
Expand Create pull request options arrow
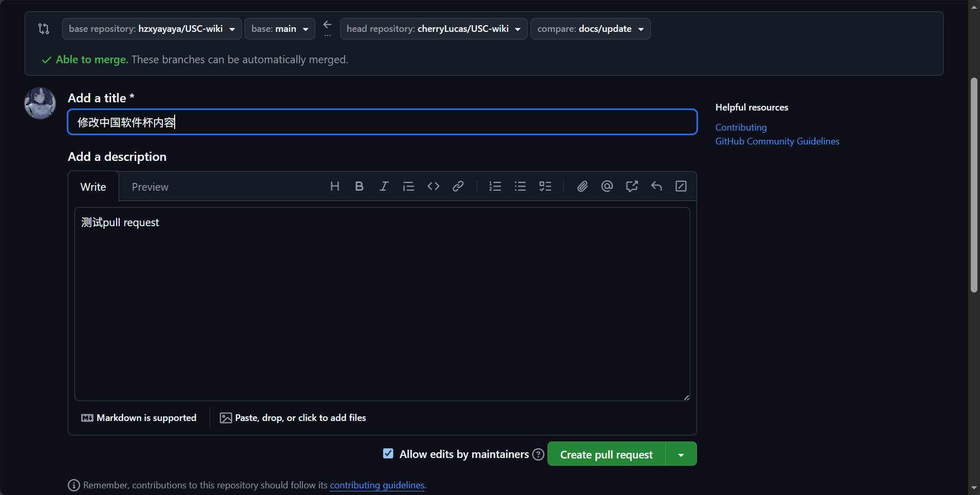click(x=681, y=454)
